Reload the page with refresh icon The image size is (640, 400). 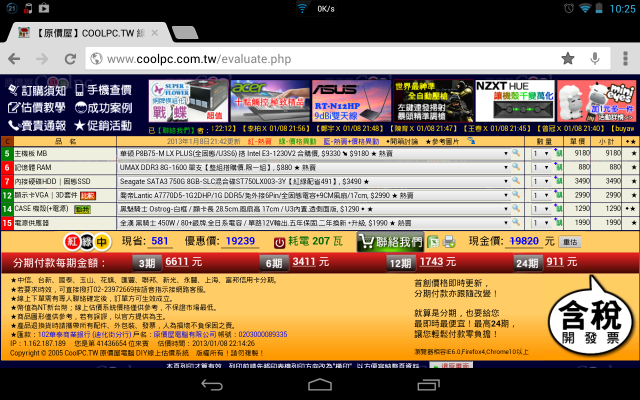[71, 59]
